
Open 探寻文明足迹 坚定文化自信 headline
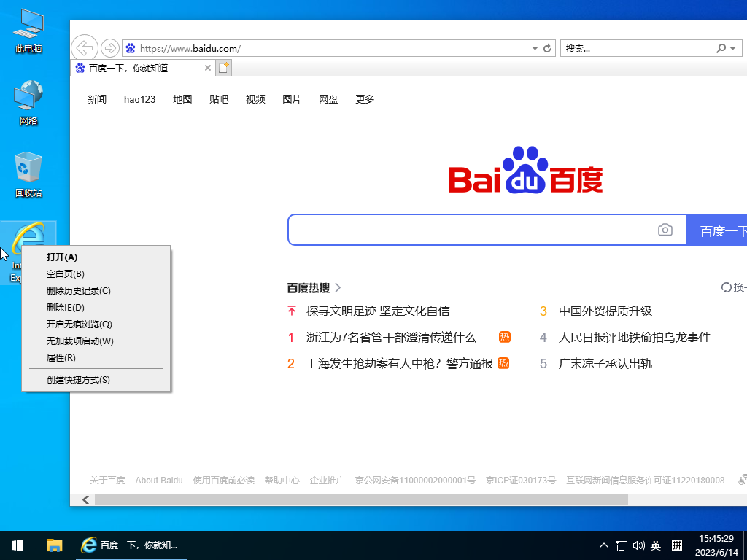click(378, 311)
